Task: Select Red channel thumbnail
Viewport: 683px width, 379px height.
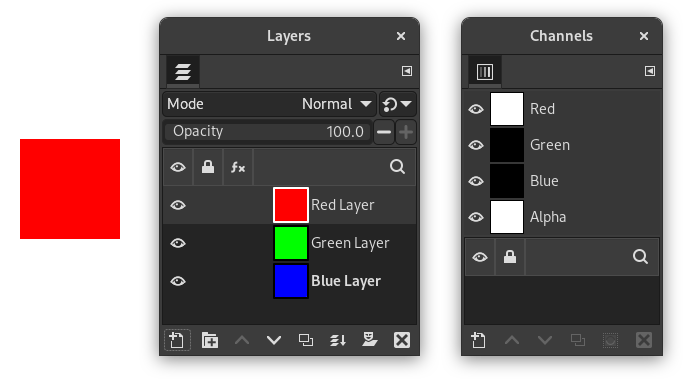Action: 507,109
